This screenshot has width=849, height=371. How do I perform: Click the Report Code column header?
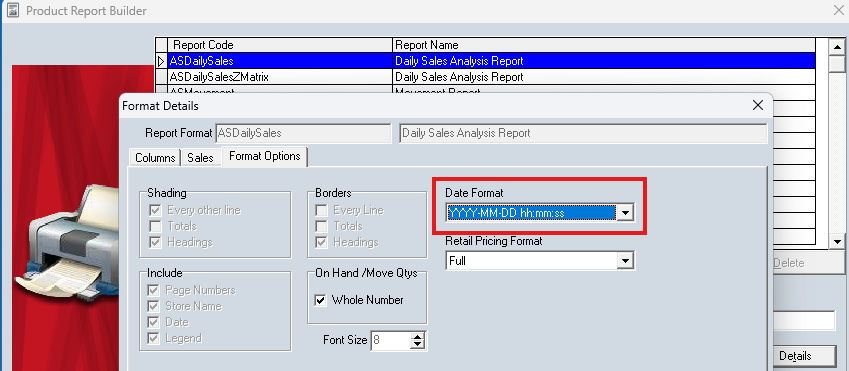coord(280,45)
